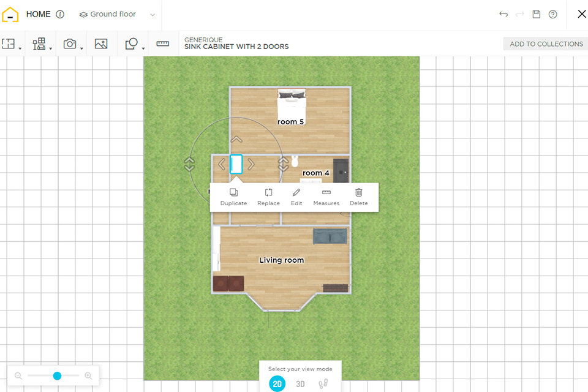Click the Living room label
Screen dimensions: 588x392
pyautogui.click(x=282, y=260)
